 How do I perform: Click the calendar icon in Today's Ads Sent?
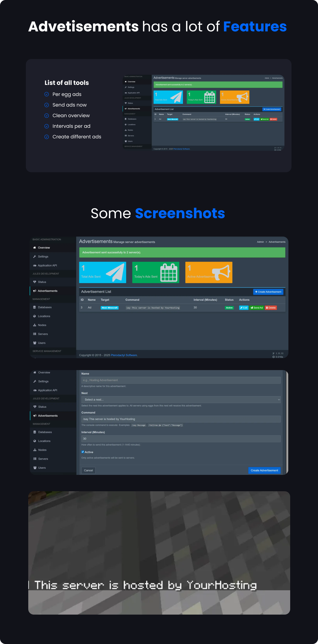pos(169,273)
